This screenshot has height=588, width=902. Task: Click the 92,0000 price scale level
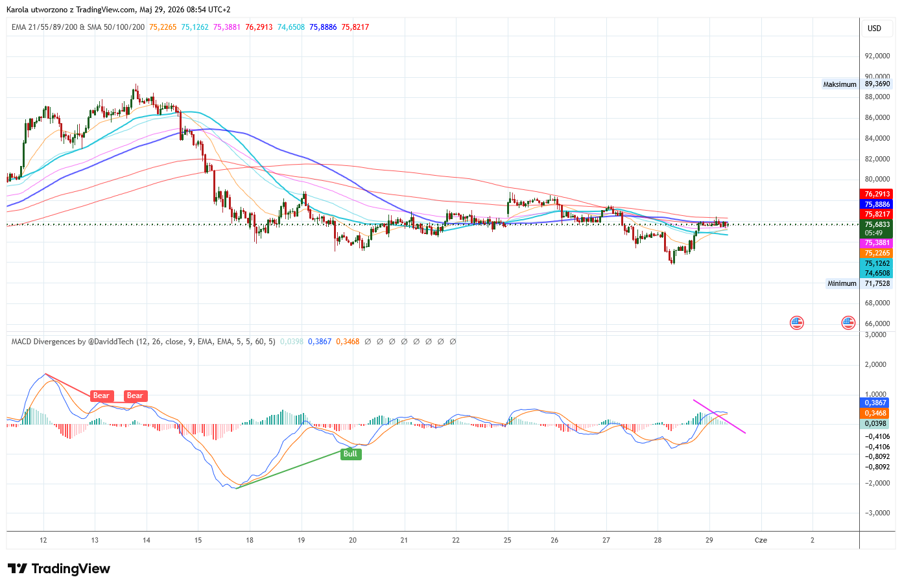(877, 56)
